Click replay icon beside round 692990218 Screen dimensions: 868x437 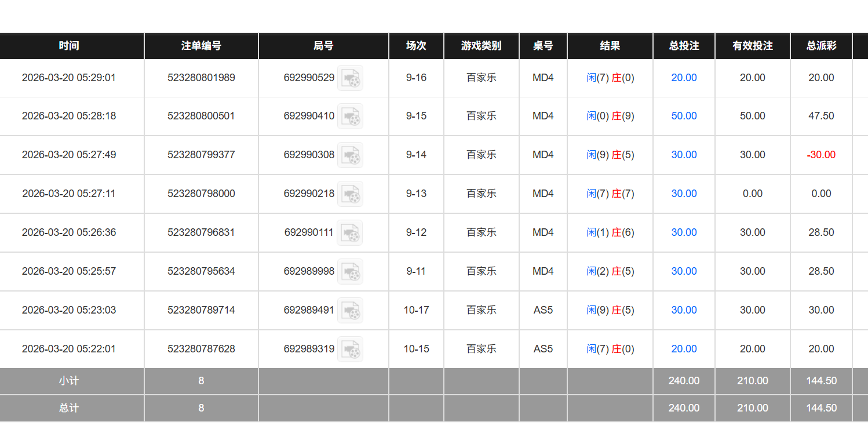(350, 194)
